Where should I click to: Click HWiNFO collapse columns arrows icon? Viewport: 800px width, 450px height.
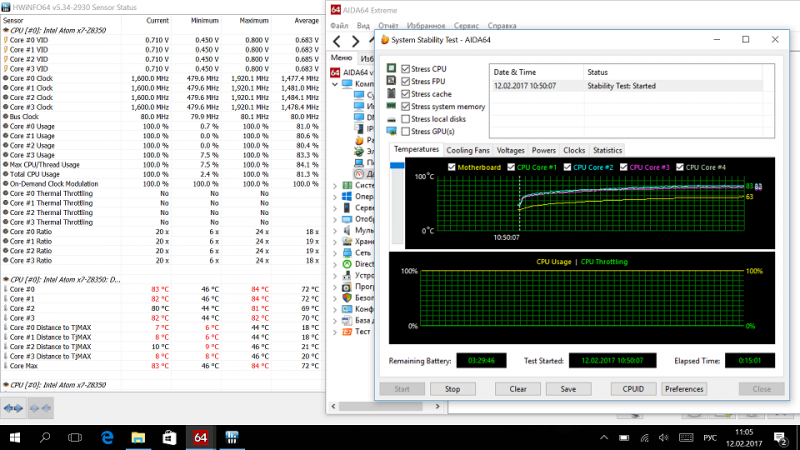tap(40, 409)
